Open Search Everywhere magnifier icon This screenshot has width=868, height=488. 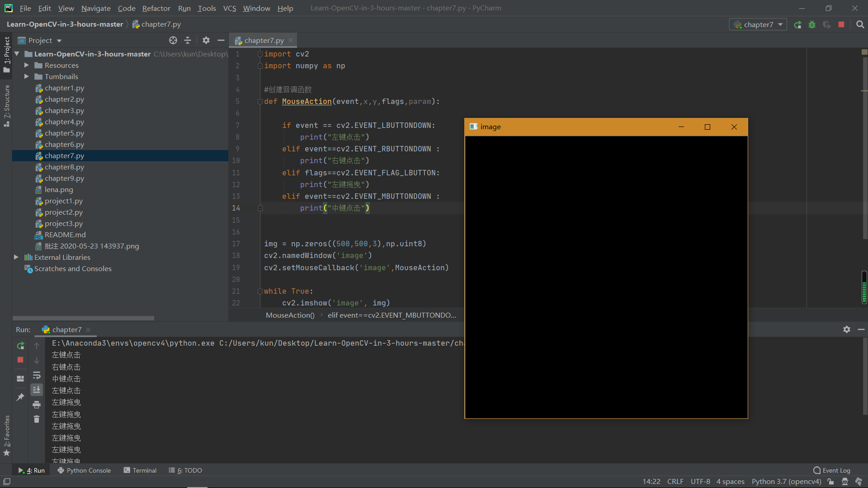coord(860,25)
